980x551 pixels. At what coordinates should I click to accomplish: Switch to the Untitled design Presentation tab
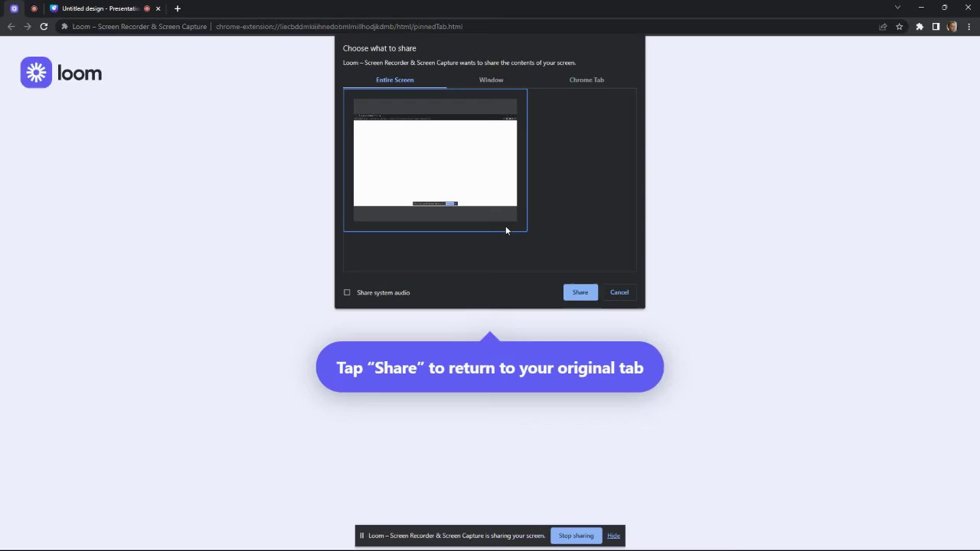tap(100, 8)
